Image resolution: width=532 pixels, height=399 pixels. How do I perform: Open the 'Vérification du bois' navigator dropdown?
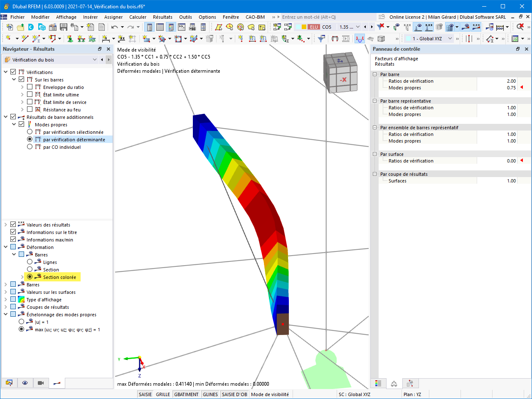pyautogui.click(x=95, y=60)
